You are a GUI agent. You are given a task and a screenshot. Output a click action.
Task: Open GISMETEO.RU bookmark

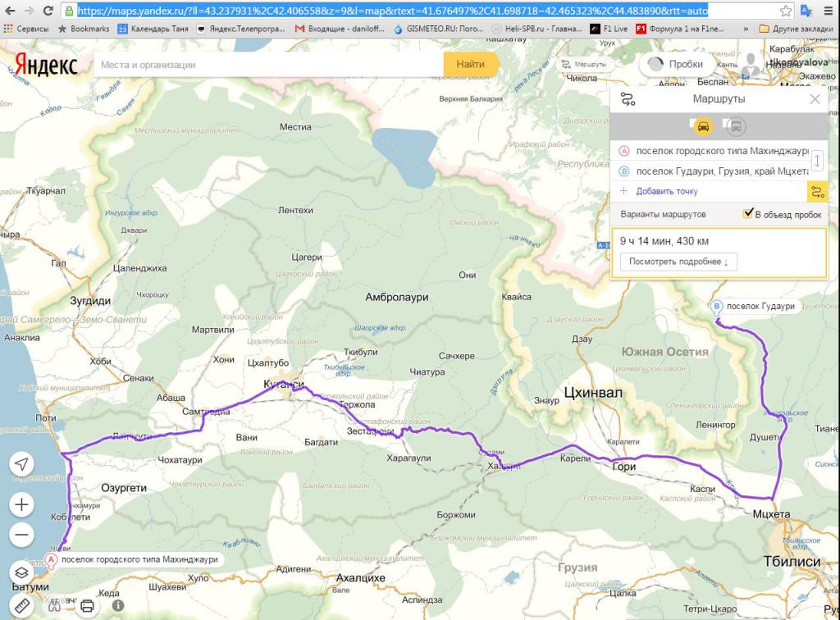coord(439,29)
